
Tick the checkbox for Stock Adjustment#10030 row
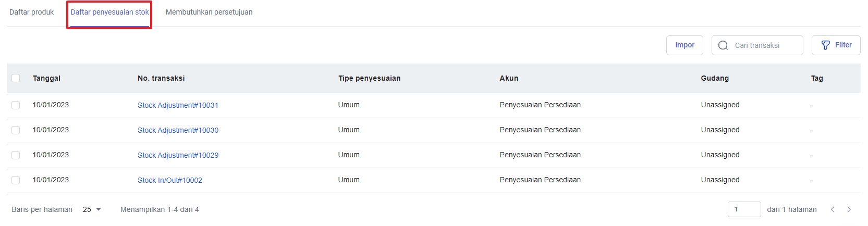[16, 130]
